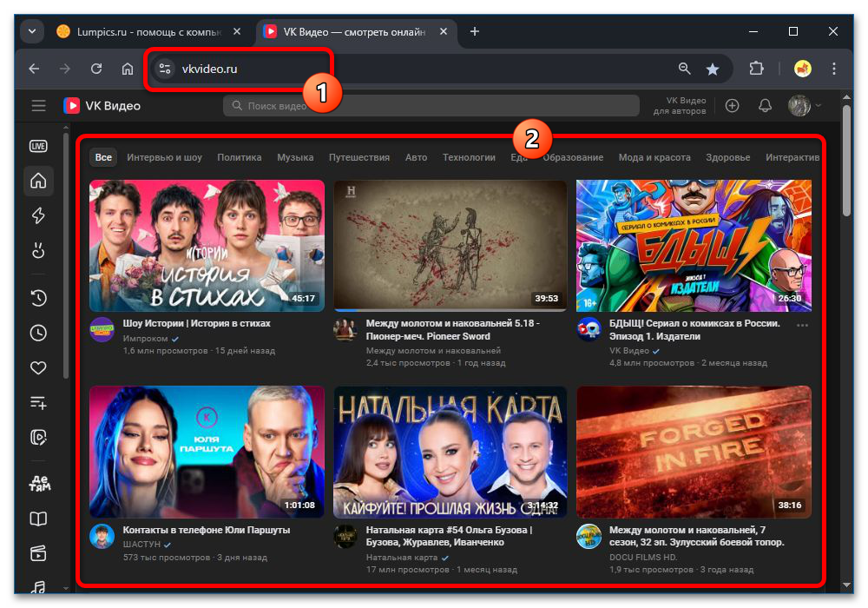
Task: Open the recommendations hand sidebar icon
Action: click(38, 250)
